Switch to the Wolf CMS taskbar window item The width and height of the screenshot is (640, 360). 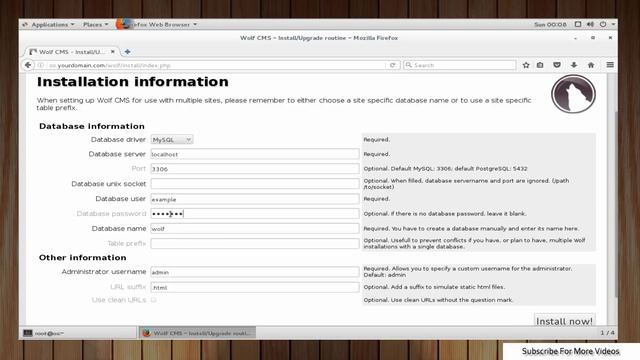click(x=198, y=333)
